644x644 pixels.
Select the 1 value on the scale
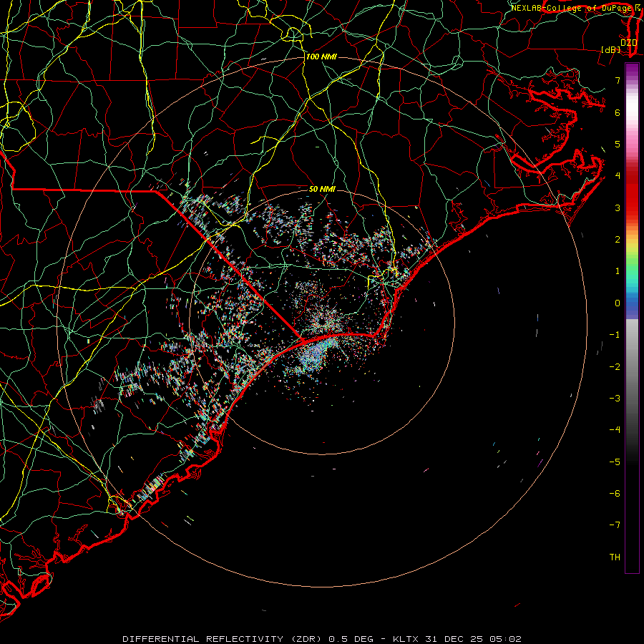[618, 271]
